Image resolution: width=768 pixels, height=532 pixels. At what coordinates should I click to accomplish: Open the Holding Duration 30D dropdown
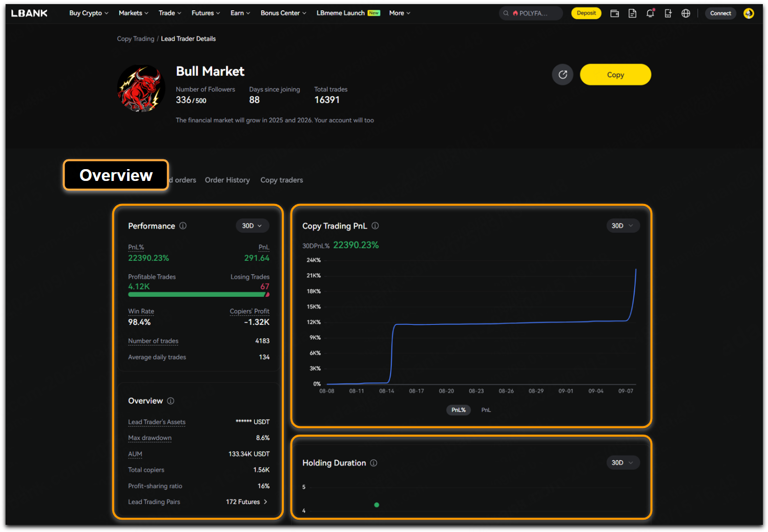click(622, 463)
